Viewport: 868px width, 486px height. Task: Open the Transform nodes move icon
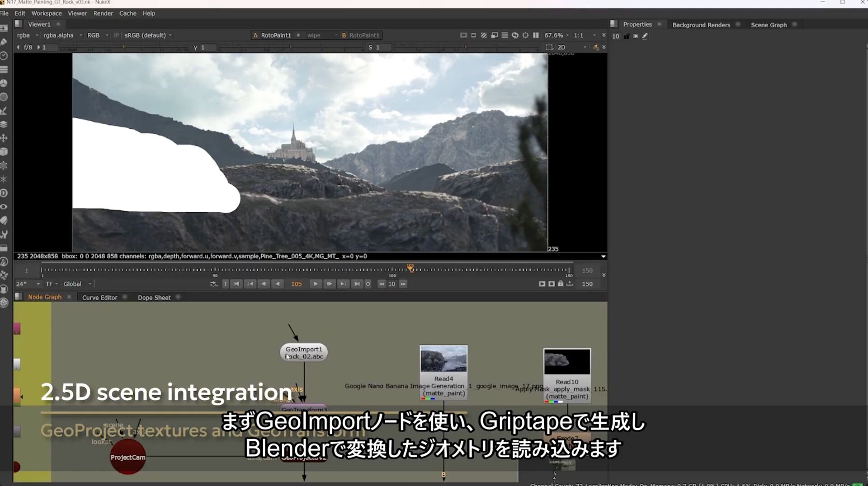coord(4,138)
